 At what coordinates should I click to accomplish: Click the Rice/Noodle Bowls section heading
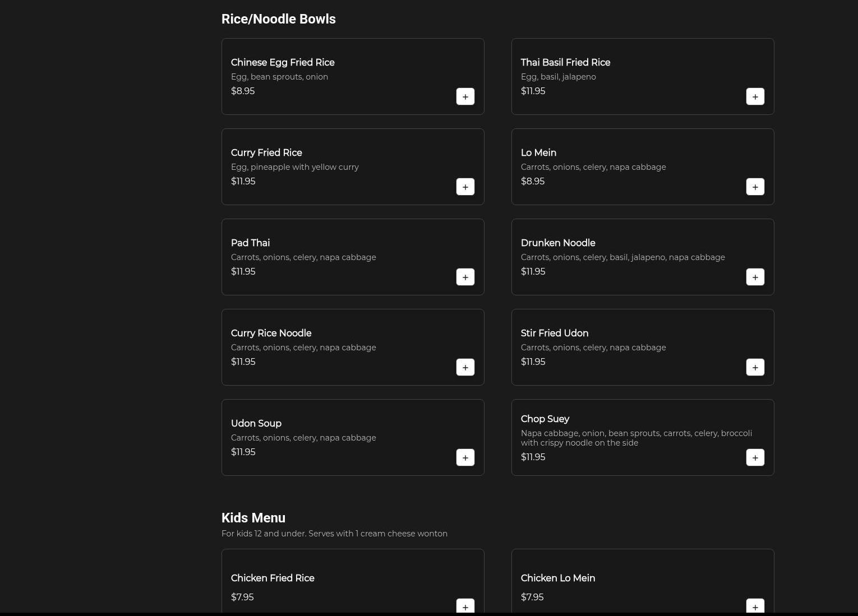[x=279, y=19]
